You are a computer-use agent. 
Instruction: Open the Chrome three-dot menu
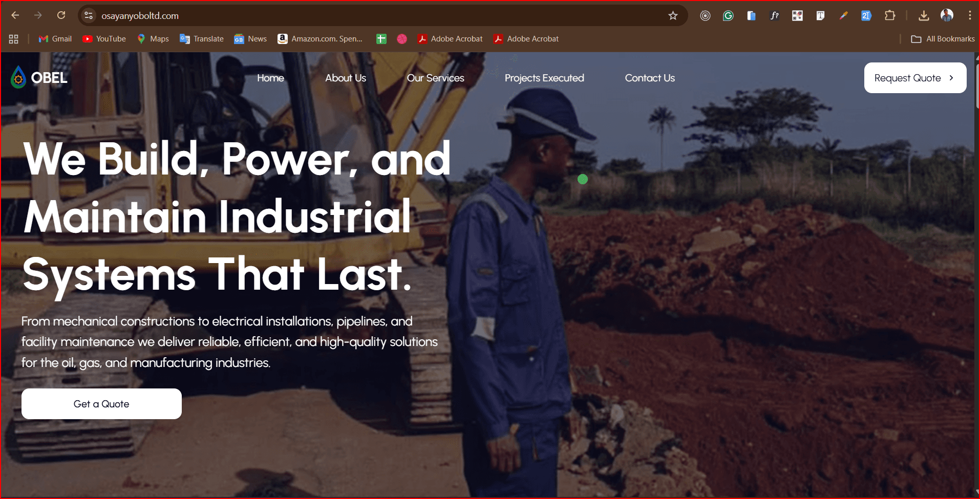tap(970, 16)
